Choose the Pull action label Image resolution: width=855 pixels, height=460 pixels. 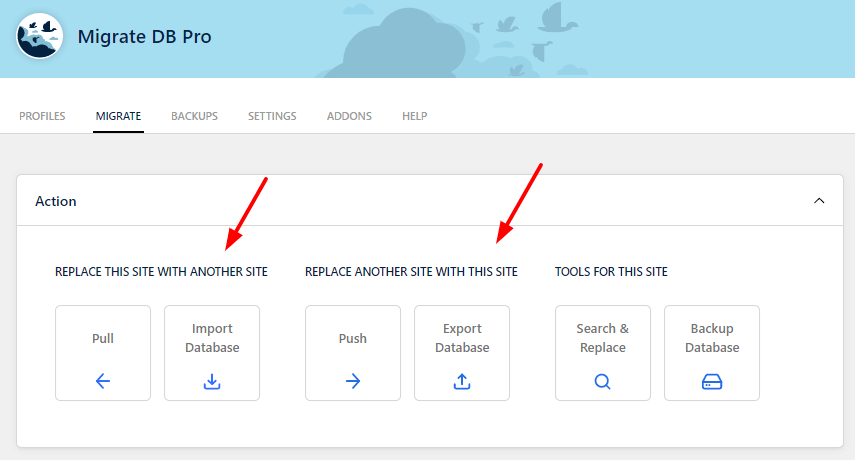tap(103, 338)
